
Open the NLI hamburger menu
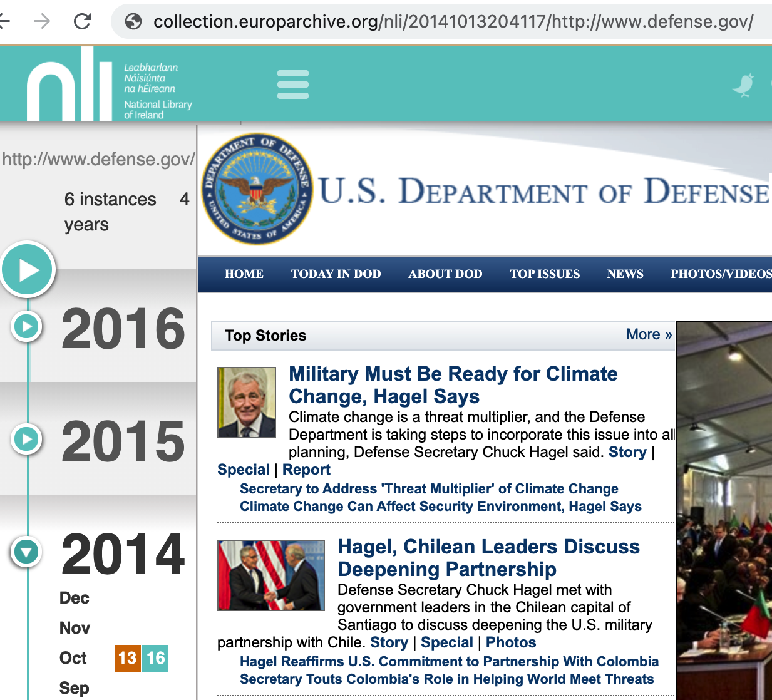pos(293,85)
